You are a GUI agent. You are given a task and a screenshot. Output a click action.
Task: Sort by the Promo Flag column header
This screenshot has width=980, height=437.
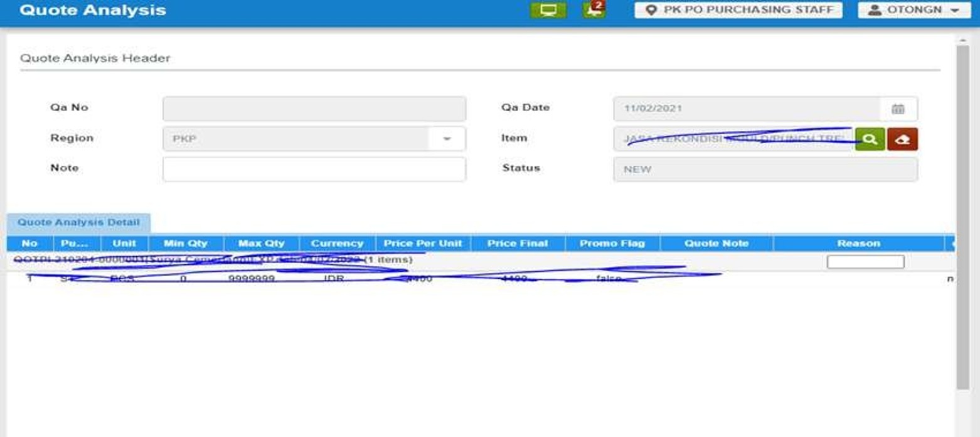[612, 244]
